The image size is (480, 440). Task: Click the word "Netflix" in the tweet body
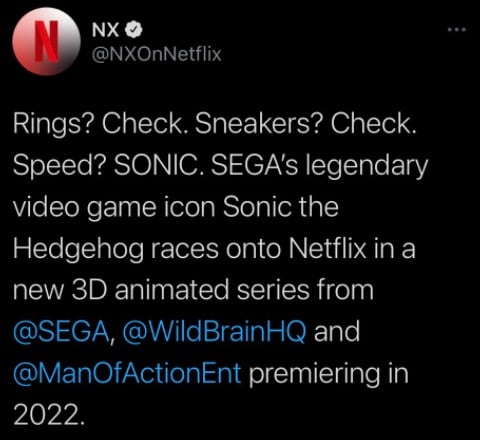[328, 248]
